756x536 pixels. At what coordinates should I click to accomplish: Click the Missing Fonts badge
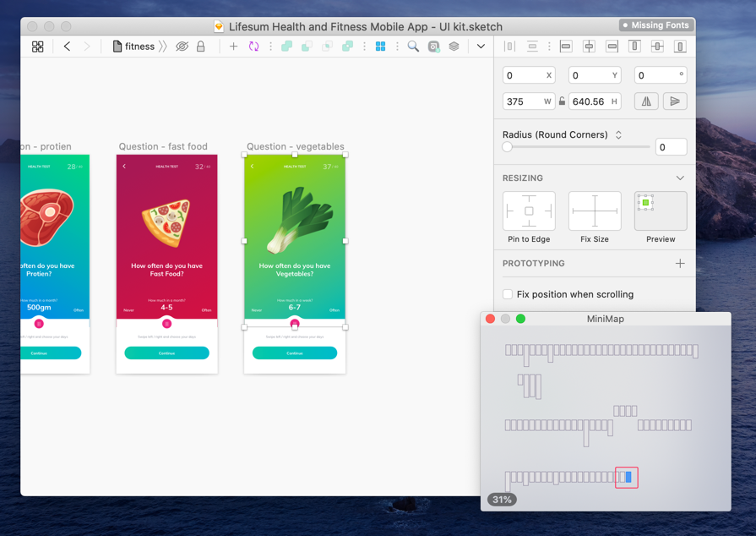[656, 25]
